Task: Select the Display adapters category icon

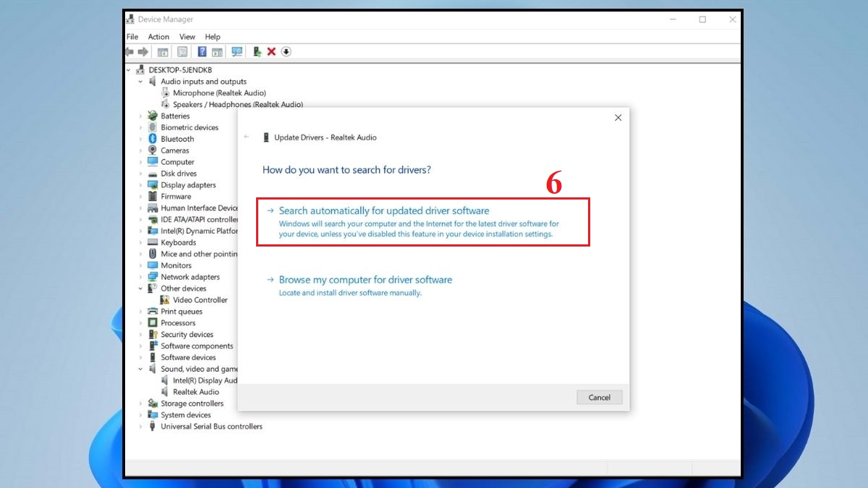Action: tap(153, 185)
